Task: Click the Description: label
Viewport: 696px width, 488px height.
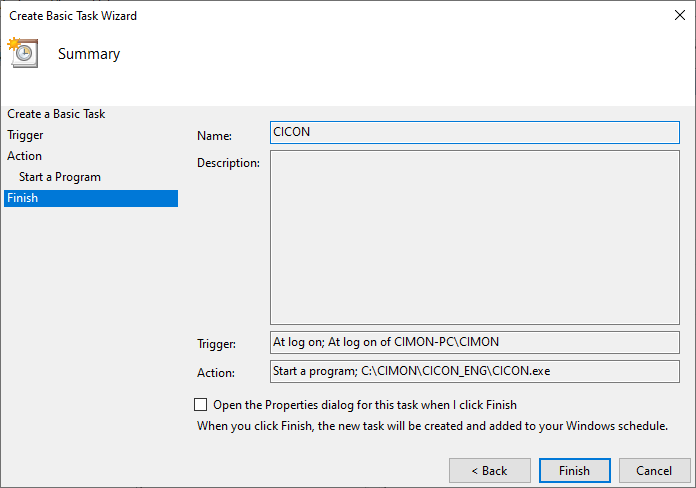Action: (x=228, y=163)
